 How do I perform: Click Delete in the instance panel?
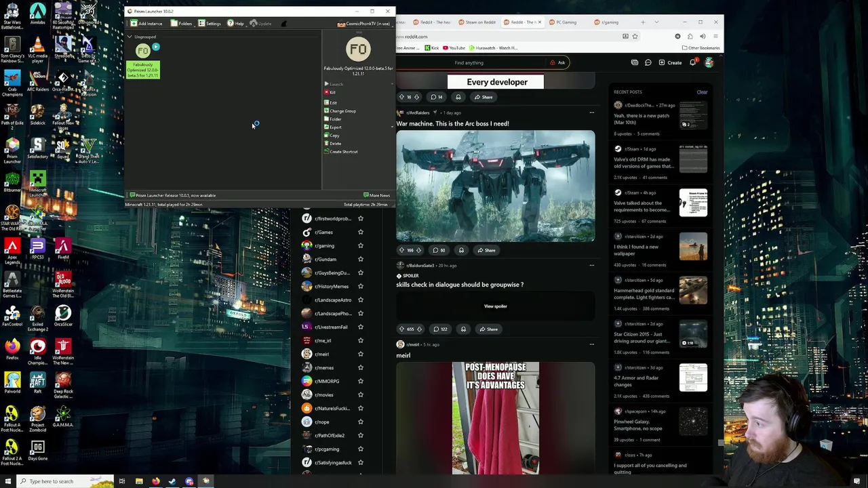click(x=333, y=144)
